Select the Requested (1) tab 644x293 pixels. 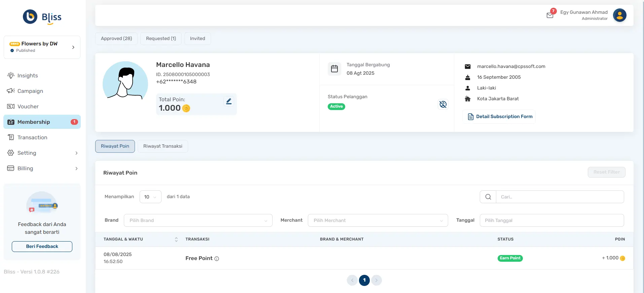click(161, 39)
